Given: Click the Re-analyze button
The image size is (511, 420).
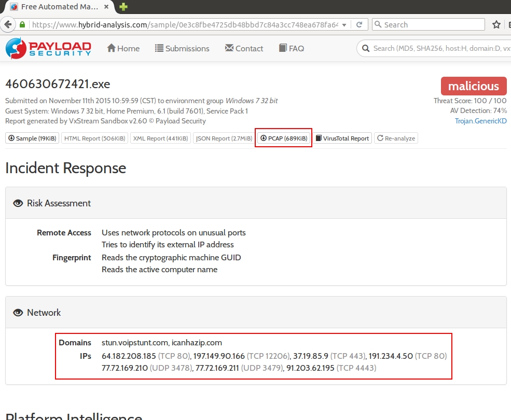Looking at the screenshot, I should 396,138.
